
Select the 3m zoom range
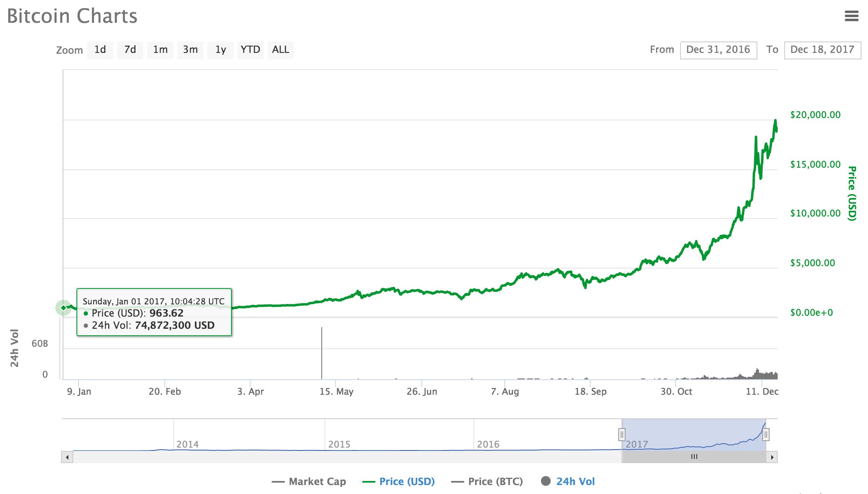(x=190, y=50)
